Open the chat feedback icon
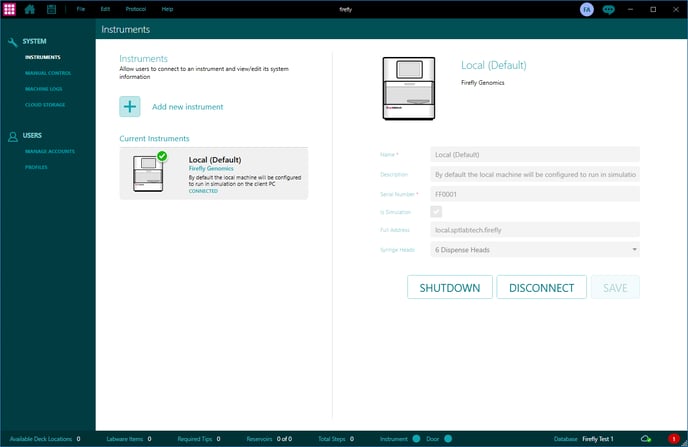Screen dimensions: 688x447 pyautogui.click(x=608, y=9)
